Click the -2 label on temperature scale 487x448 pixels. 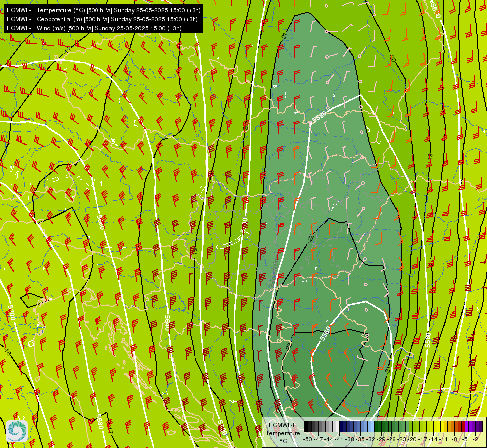coord(475,440)
